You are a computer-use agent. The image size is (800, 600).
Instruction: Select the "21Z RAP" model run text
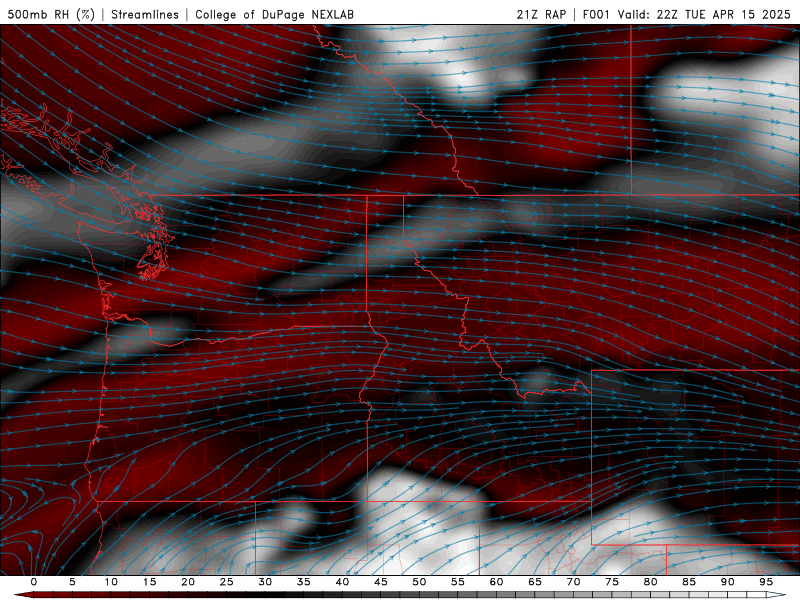tap(541, 14)
